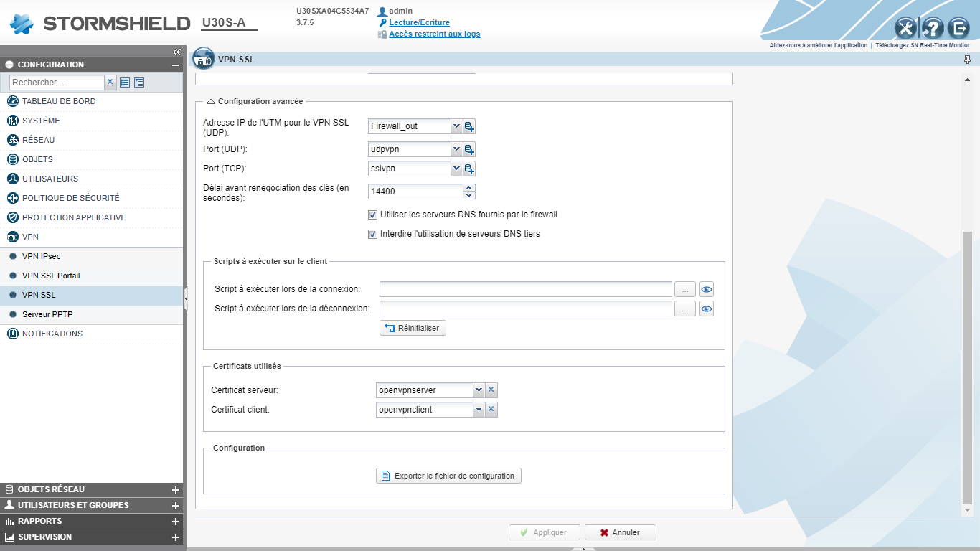Clear the openvpnclient certificate with X

491,410
